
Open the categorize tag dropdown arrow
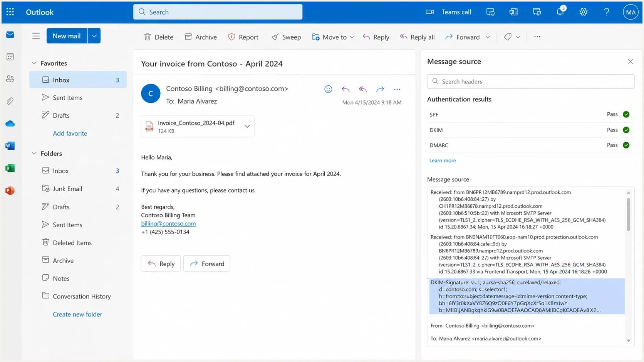coord(518,37)
